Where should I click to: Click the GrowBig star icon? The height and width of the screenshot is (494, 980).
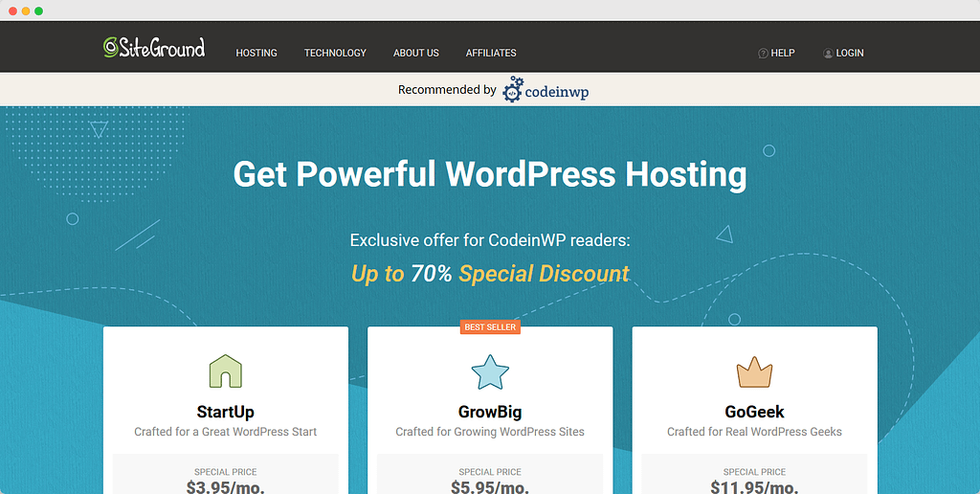[x=490, y=371]
